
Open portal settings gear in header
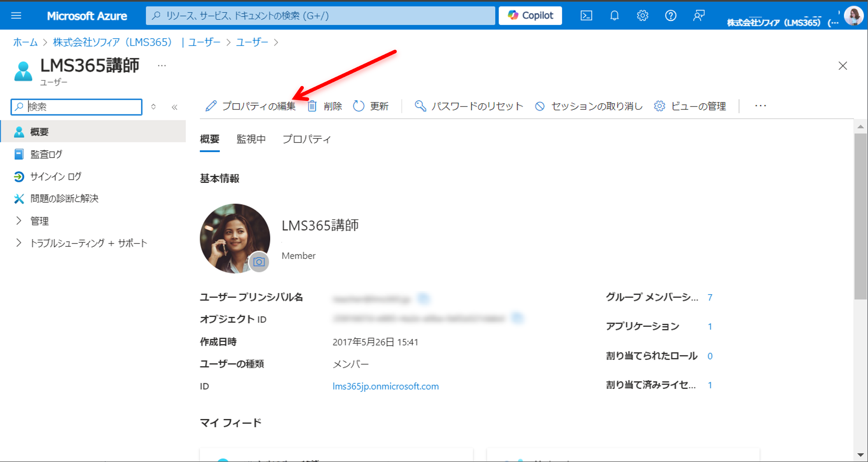tap(642, 16)
